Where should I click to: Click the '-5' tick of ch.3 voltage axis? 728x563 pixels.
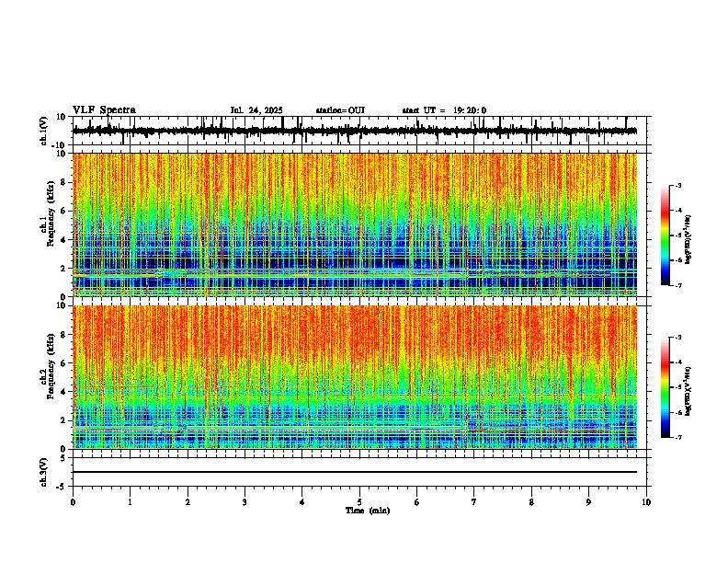pyautogui.click(x=62, y=487)
